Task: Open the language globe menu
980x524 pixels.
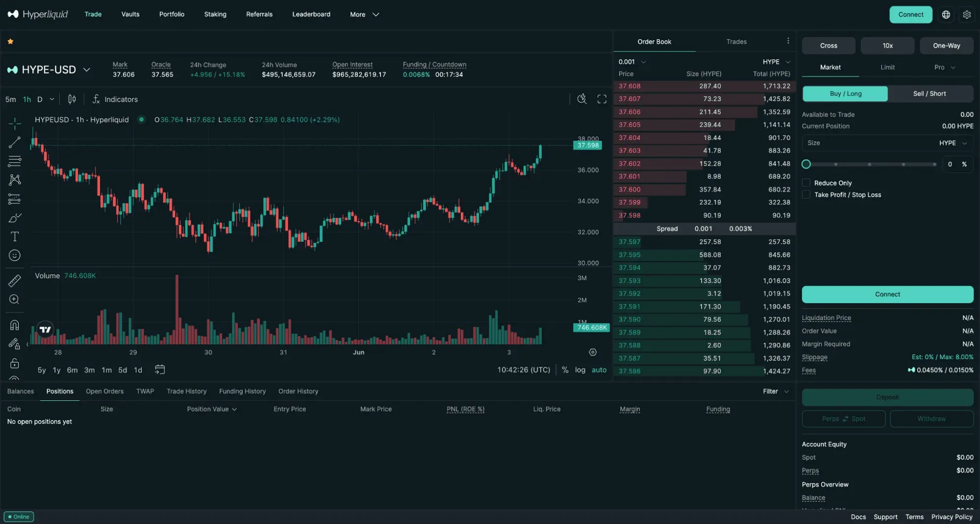Action: (x=946, y=15)
